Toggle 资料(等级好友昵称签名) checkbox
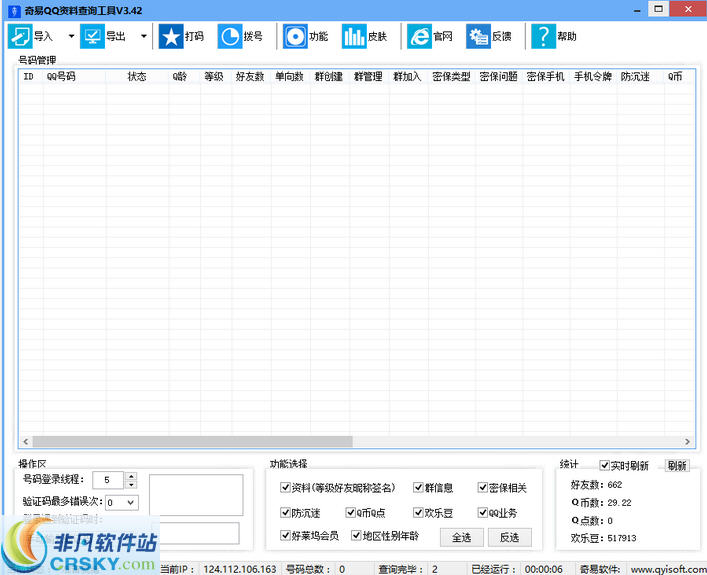707x575 pixels. 285,487
